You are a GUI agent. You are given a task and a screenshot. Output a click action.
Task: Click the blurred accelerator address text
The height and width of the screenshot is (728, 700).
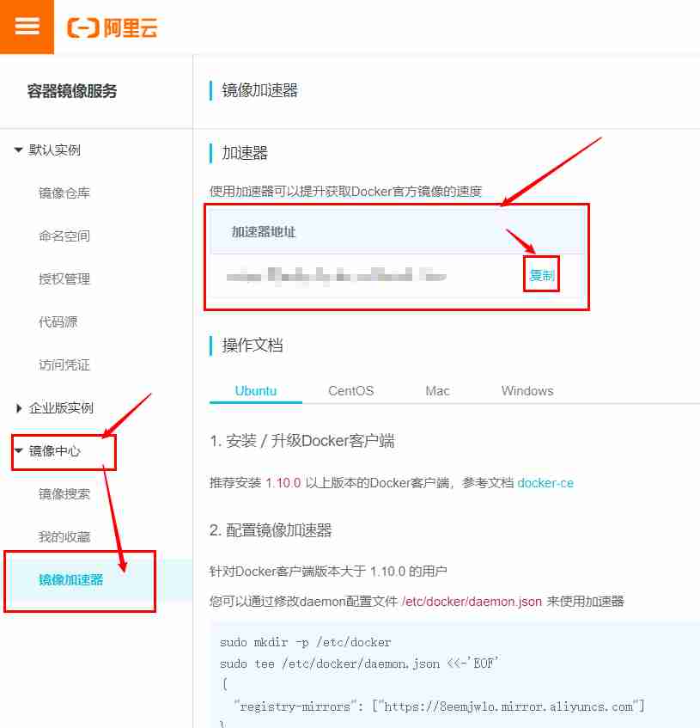click(x=337, y=276)
